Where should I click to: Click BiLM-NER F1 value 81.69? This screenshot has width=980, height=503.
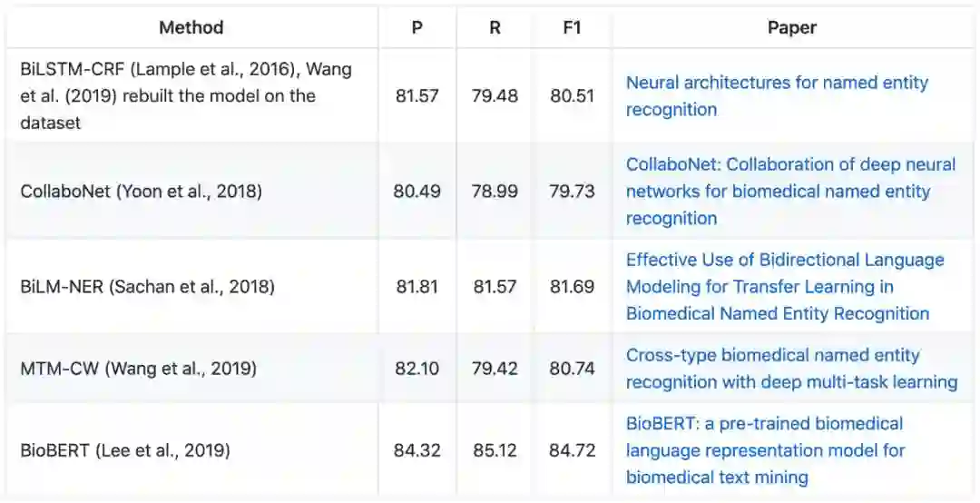point(572,287)
